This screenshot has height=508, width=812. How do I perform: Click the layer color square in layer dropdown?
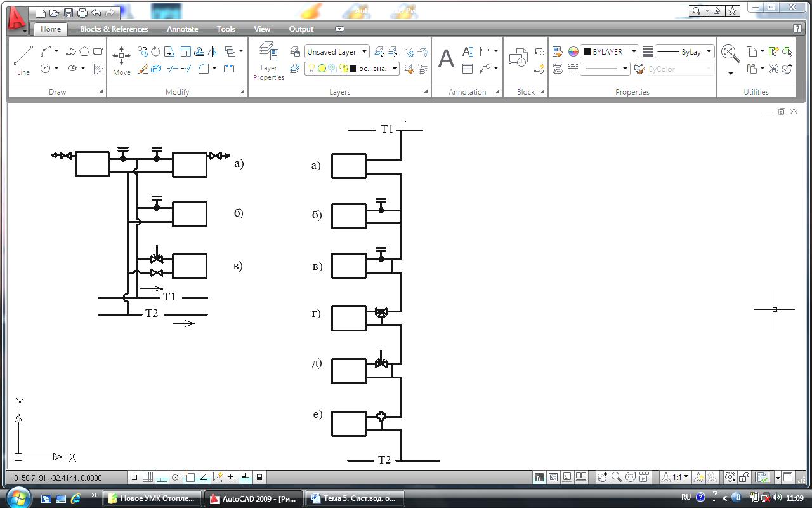[352, 69]
